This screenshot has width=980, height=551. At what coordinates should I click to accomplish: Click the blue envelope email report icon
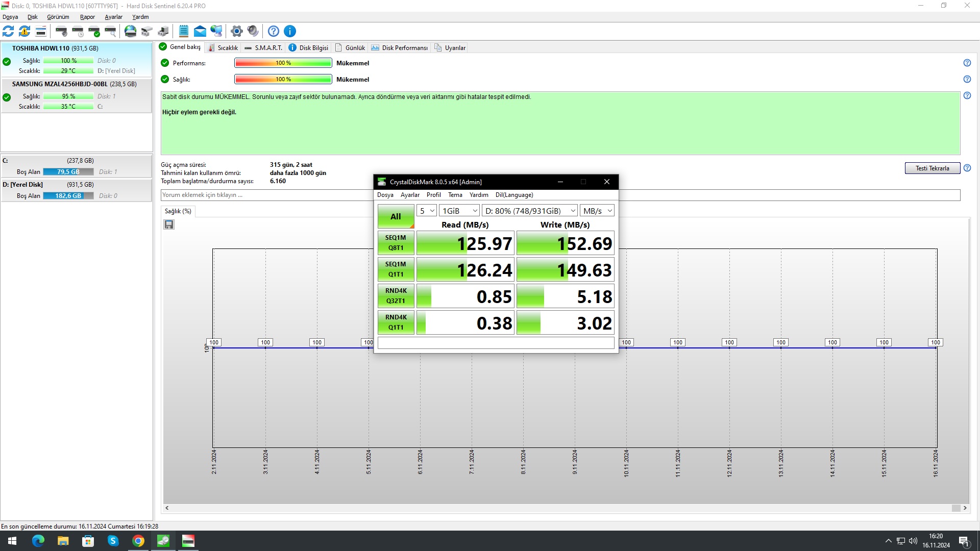coord(200,31)
